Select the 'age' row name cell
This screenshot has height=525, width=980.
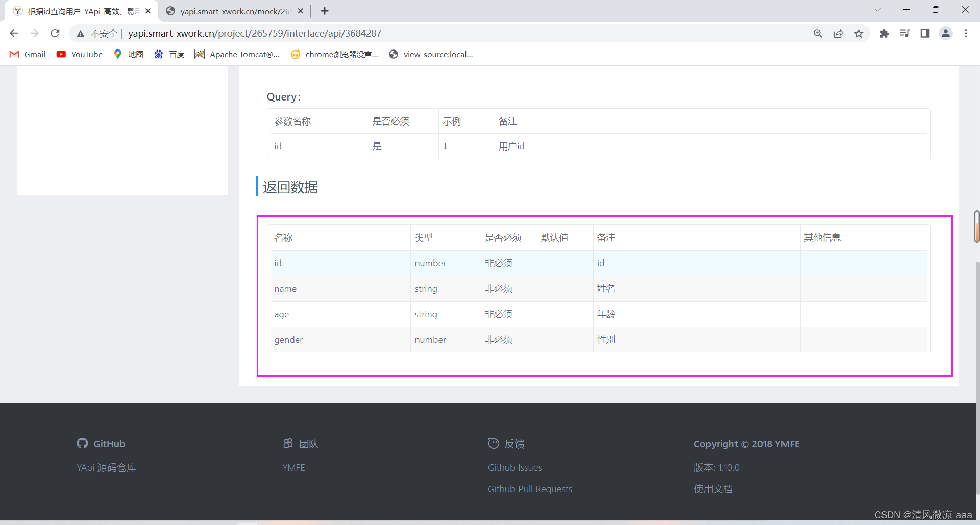coord(340,314)
